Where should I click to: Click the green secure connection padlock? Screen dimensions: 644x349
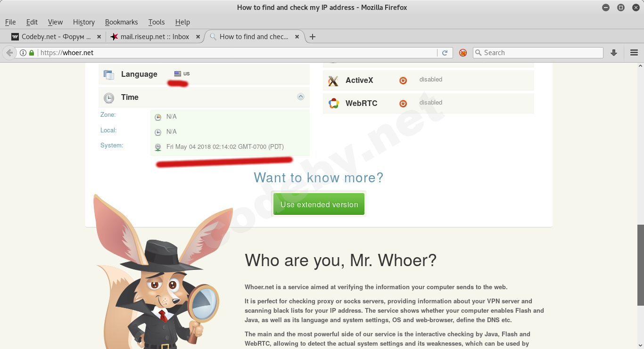click(32, 53)
